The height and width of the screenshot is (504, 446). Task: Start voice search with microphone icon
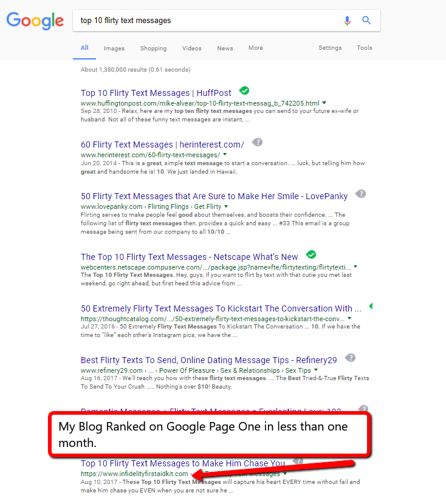[347, 21]
